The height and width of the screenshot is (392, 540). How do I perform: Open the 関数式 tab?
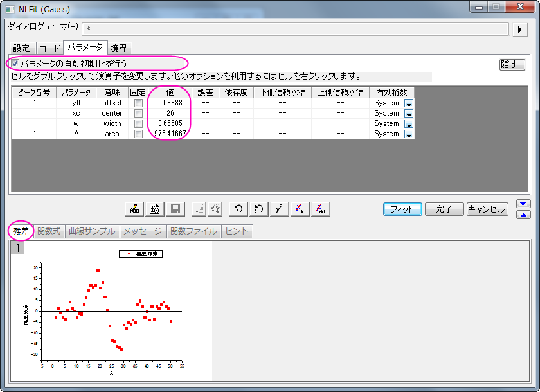[50, 231]
